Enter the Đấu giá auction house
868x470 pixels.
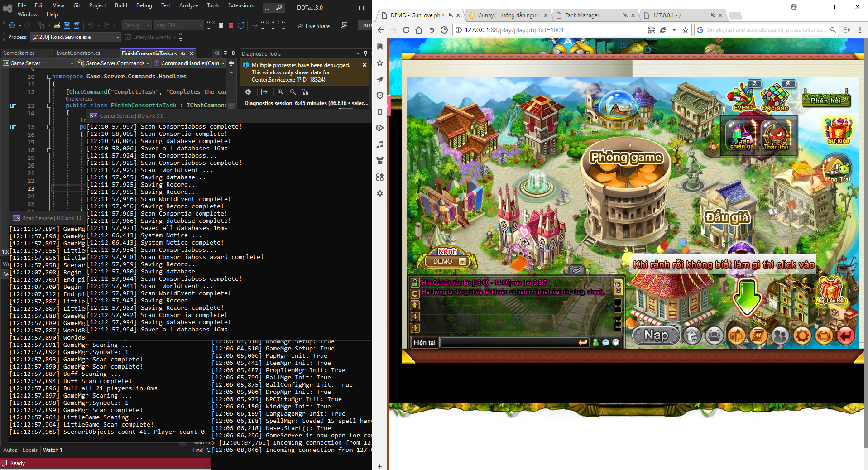[727, 217]
